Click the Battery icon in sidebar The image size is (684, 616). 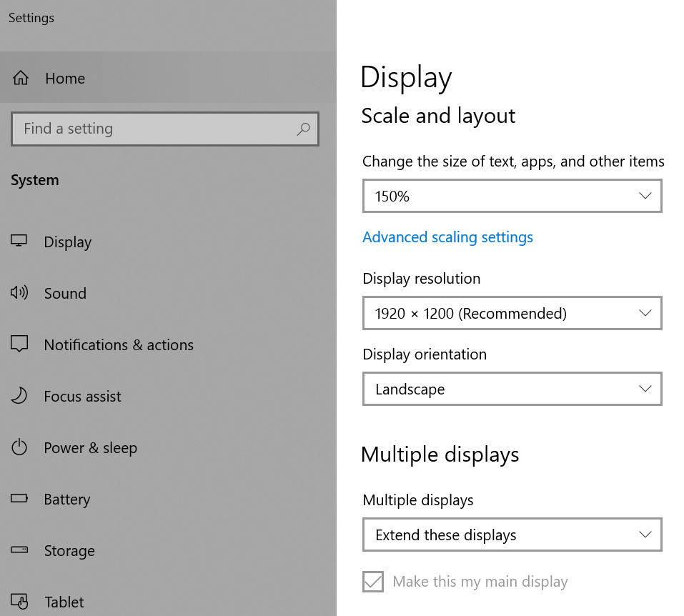pos(19,498)
